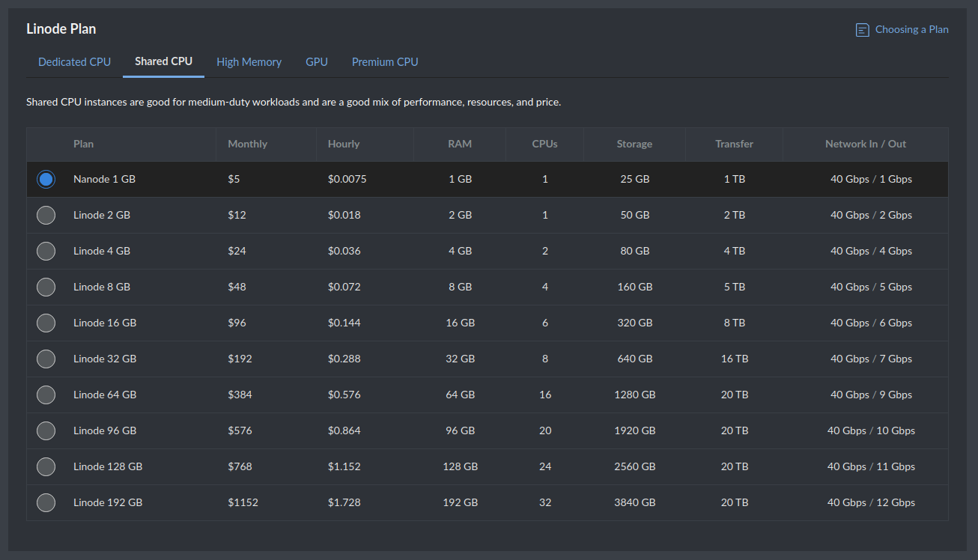Select the Linode 4 GB plan radio
Screen dimensions: 978x560
46,252
